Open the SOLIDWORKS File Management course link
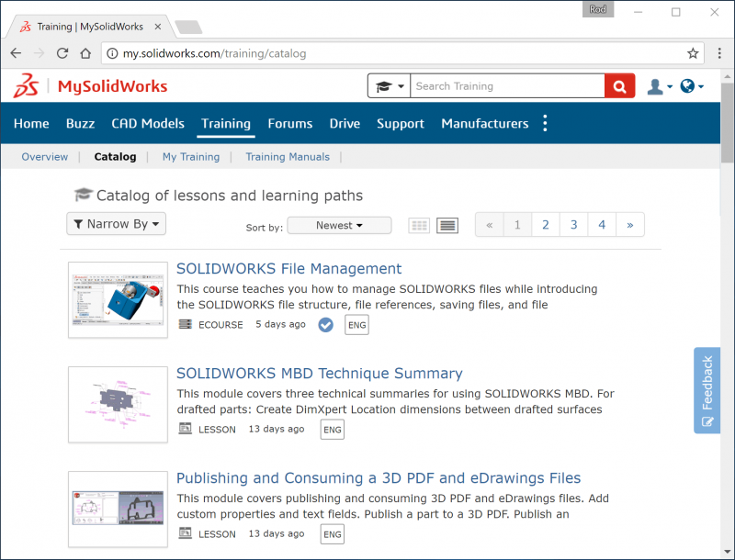 (288, 268)
